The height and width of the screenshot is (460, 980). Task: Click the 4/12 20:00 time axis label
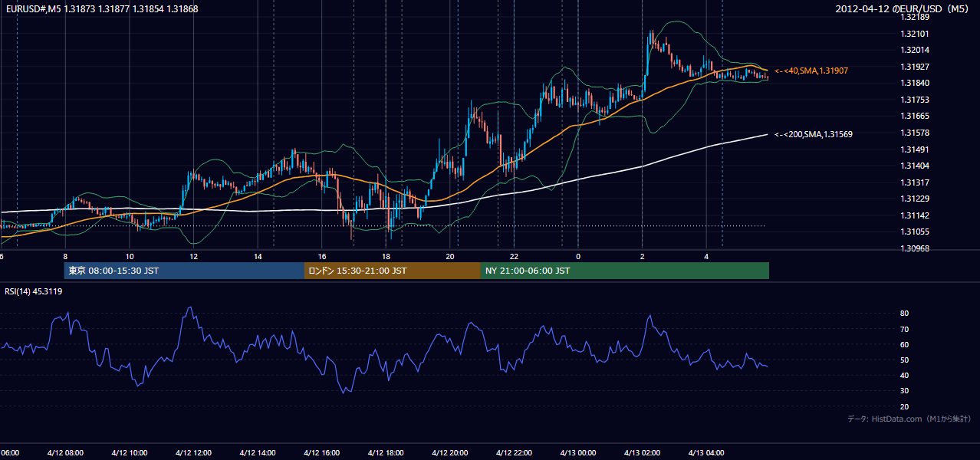[450, 452]
